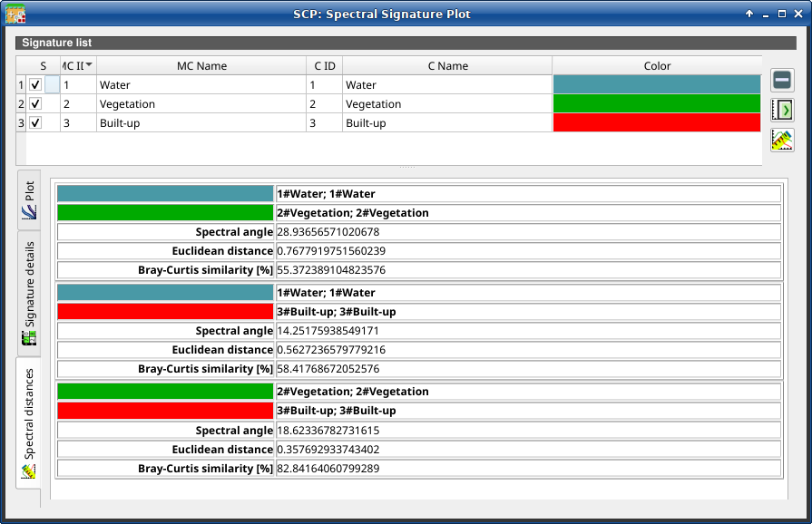Click the S column header
The image size is (812, 524).
click(43, 65)
